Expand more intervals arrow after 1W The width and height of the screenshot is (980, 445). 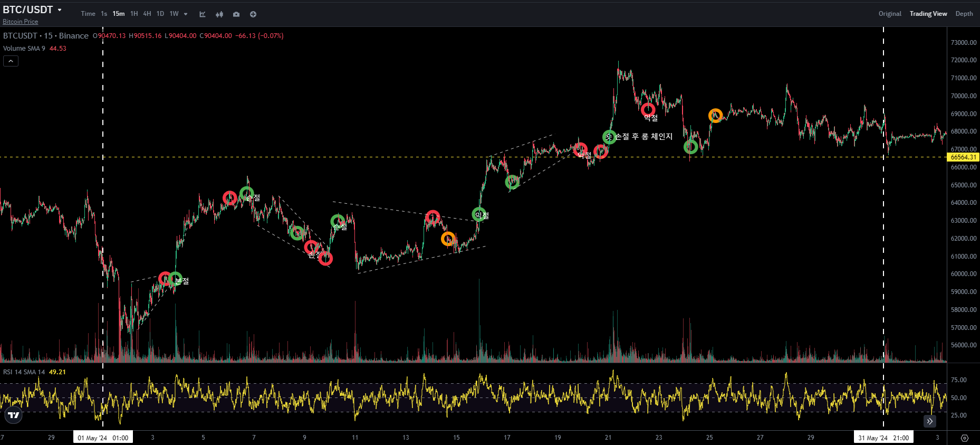tap(186, 14)
